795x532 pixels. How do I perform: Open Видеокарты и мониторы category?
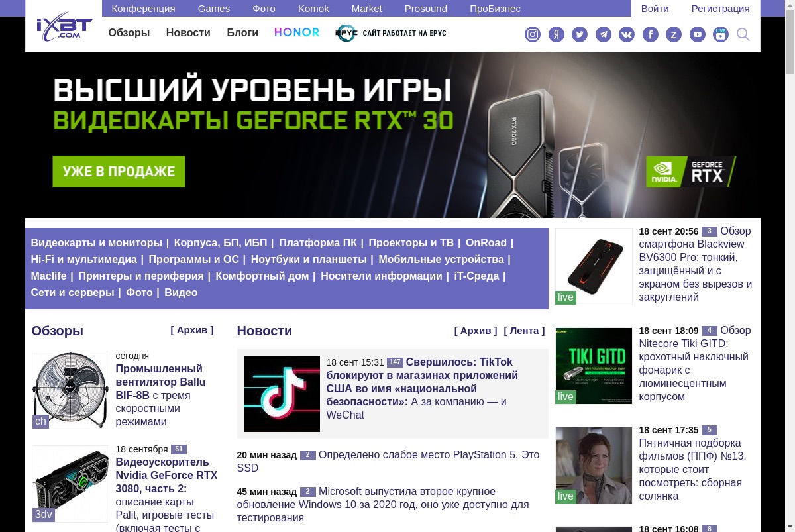(x=97, y=243)
